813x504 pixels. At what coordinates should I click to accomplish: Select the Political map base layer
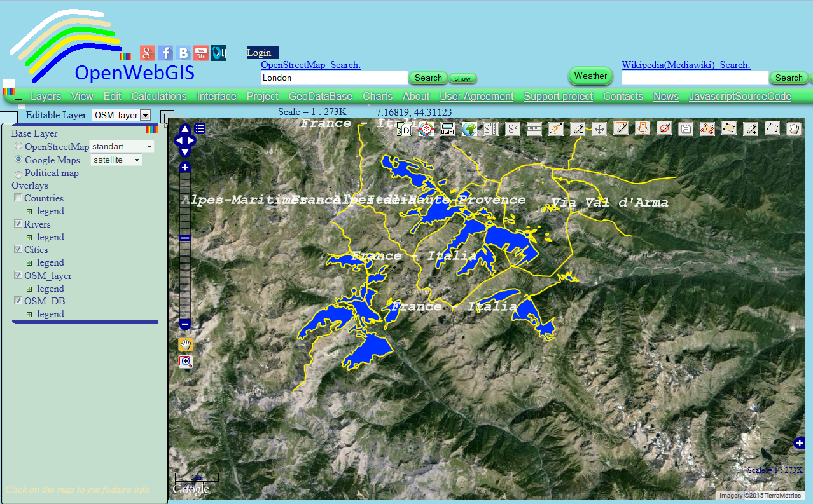tap(18, 174)
